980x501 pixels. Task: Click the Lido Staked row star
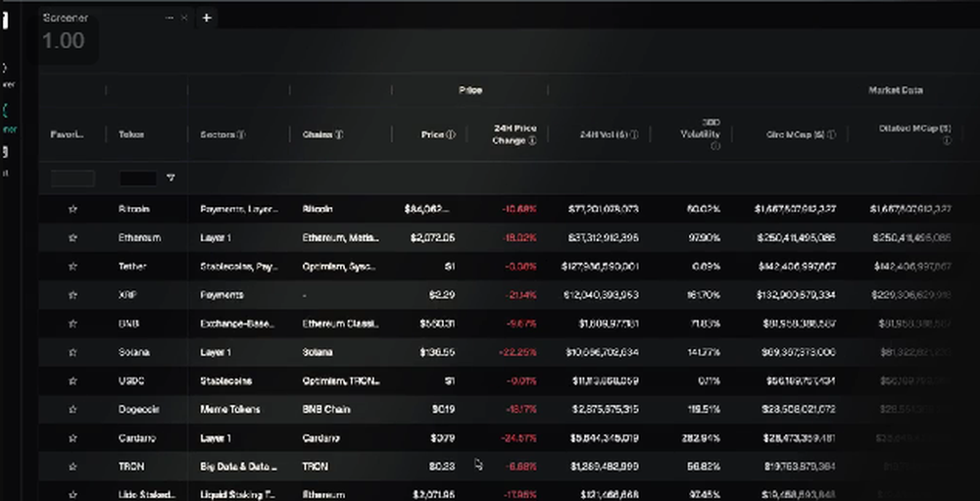tap(73, 495)
